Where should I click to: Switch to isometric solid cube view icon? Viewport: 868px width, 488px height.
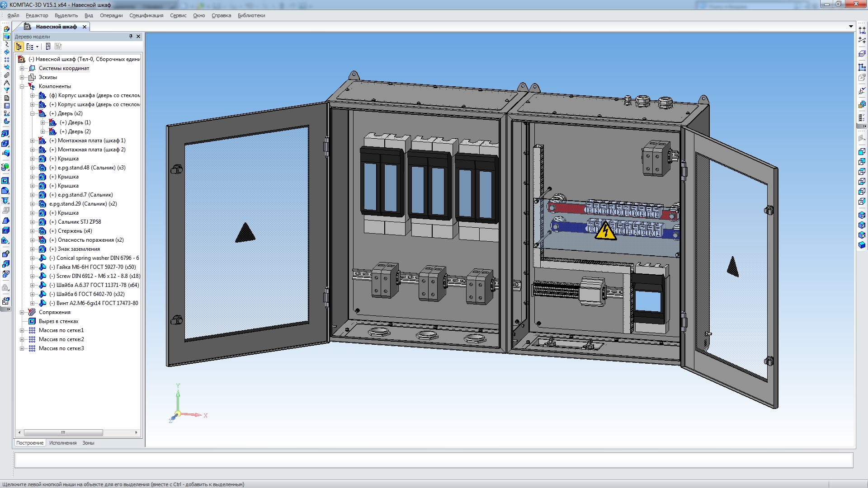(x=862, y=245)
